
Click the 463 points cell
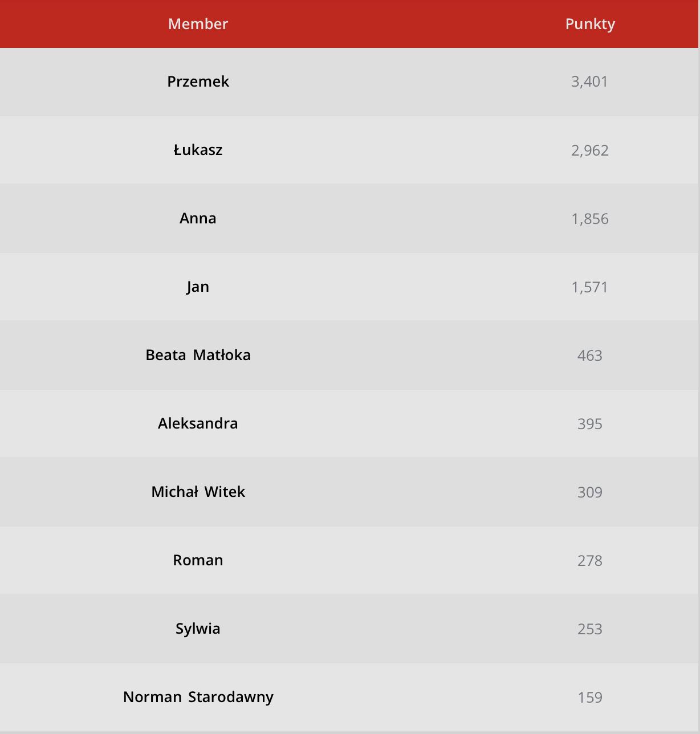[x=589, y=356]
